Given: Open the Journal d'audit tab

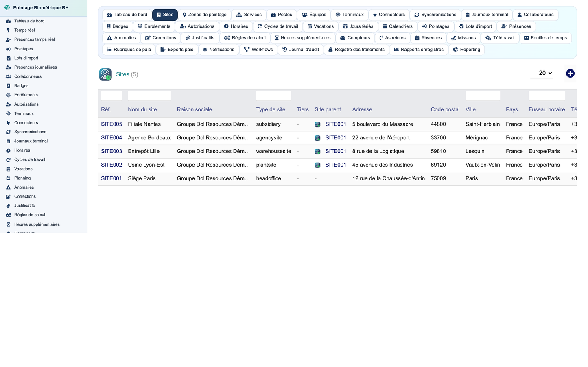Looking at the screenshot, I should tap(301, 50).
